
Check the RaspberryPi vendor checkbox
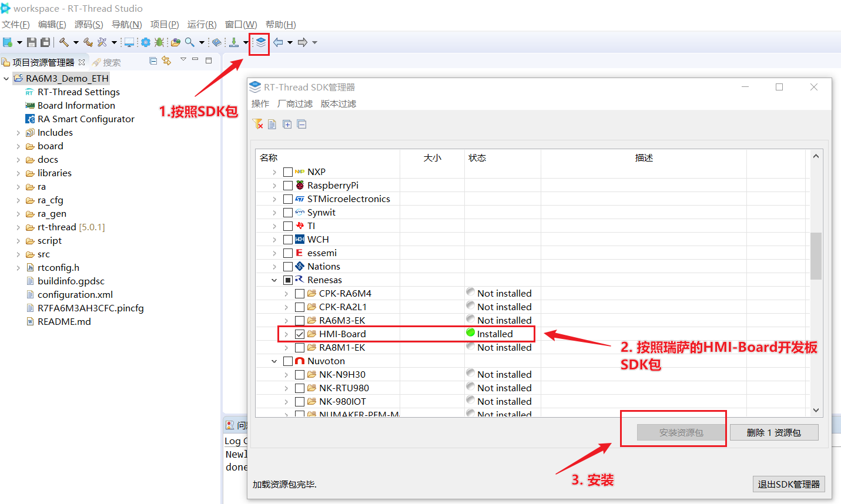coord(288,186)
